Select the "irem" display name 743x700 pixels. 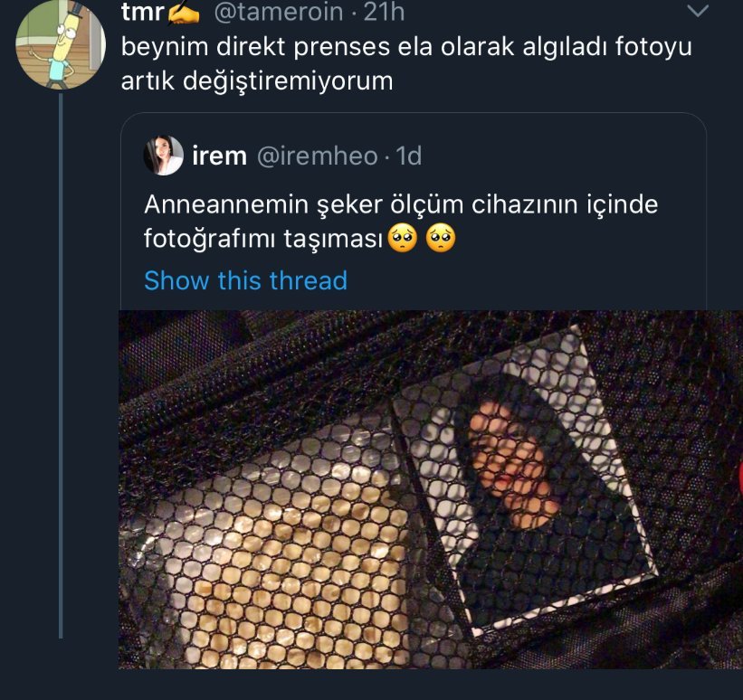tap(219, 156)
